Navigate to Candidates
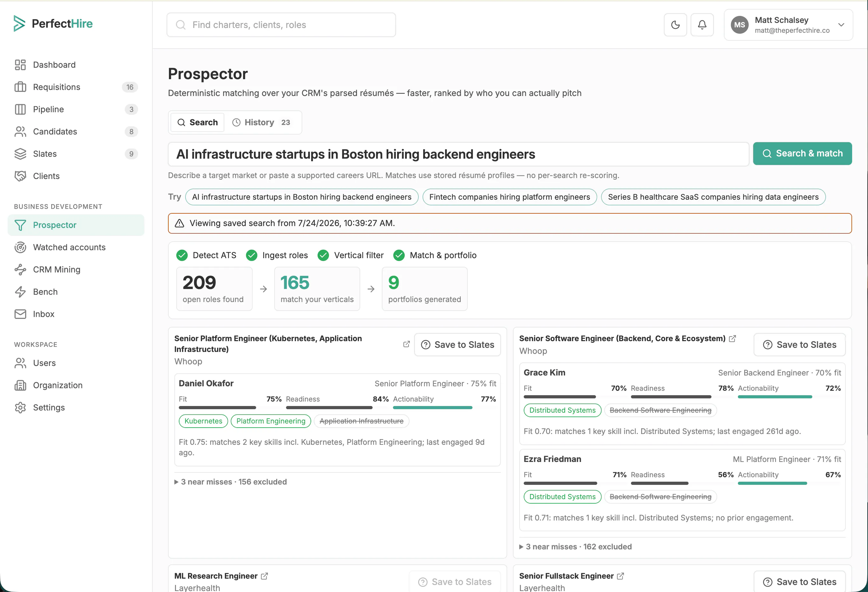 point(76,131)
